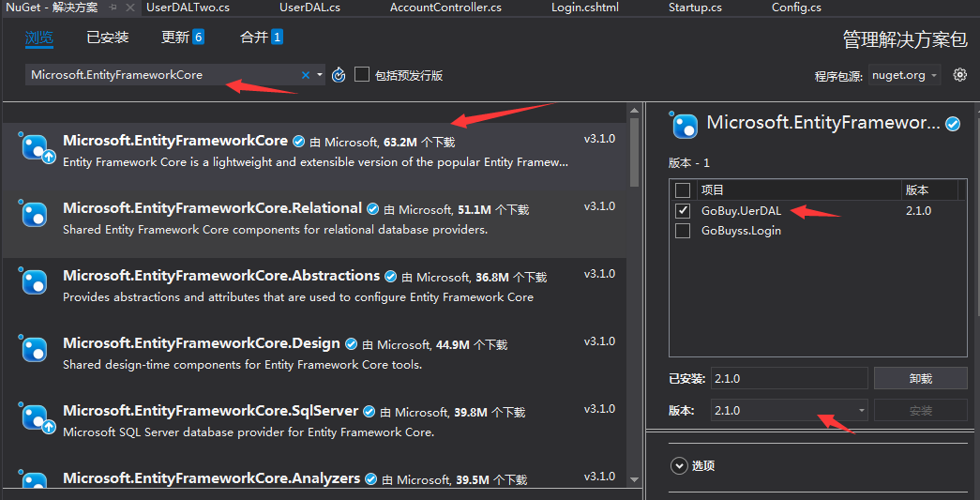Open the 版本 2.1.0 version dropdown
This screenshot has height=500, width=980.
(x=790, y=411)
